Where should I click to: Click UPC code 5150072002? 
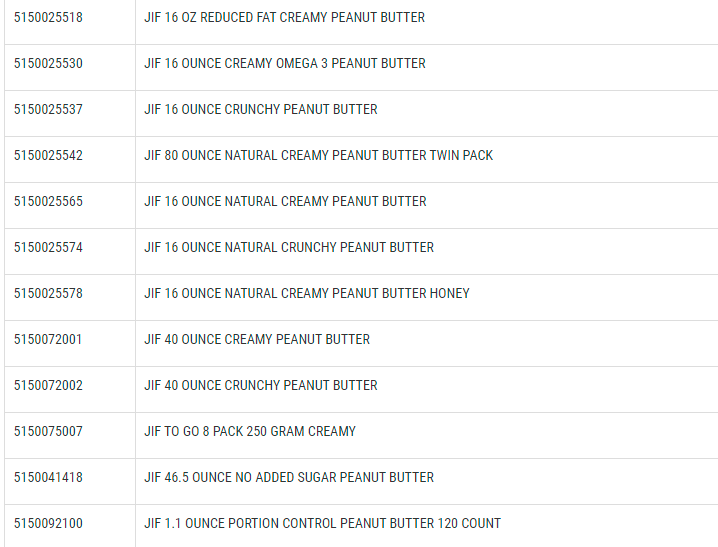click(x=48, y=386)
